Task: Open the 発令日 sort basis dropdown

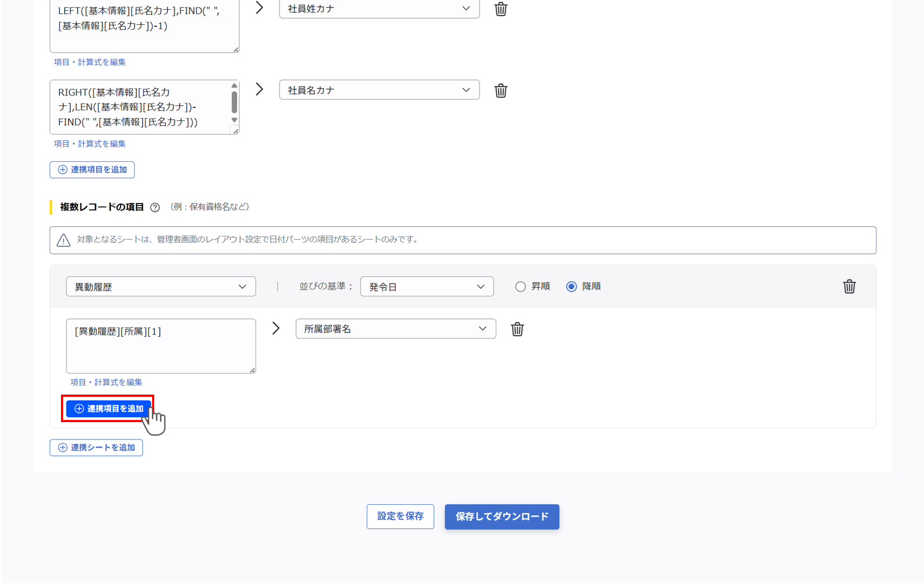Action: click(x=426, y=287)
